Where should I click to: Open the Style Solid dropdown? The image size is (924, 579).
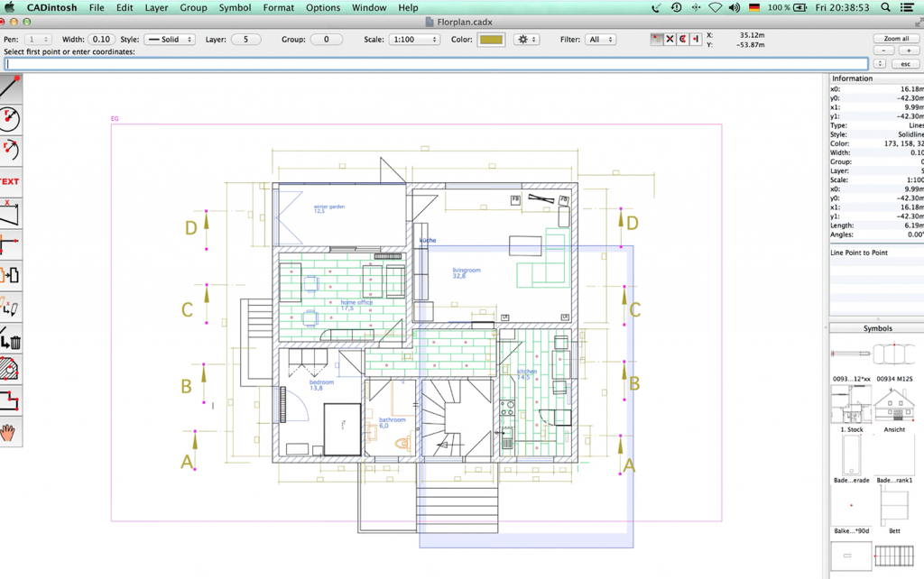coord(170,40)
